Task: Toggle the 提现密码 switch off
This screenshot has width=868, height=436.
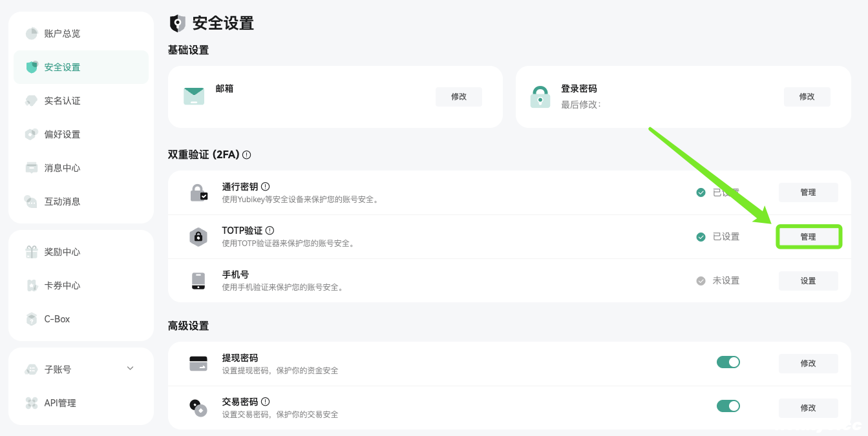Action: click(728, 362)
